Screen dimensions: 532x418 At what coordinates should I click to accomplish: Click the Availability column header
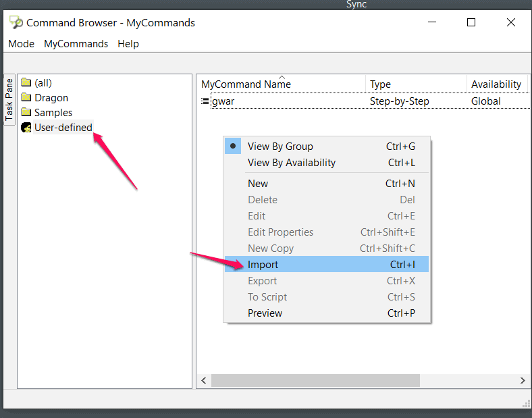[x=498, y=83]
